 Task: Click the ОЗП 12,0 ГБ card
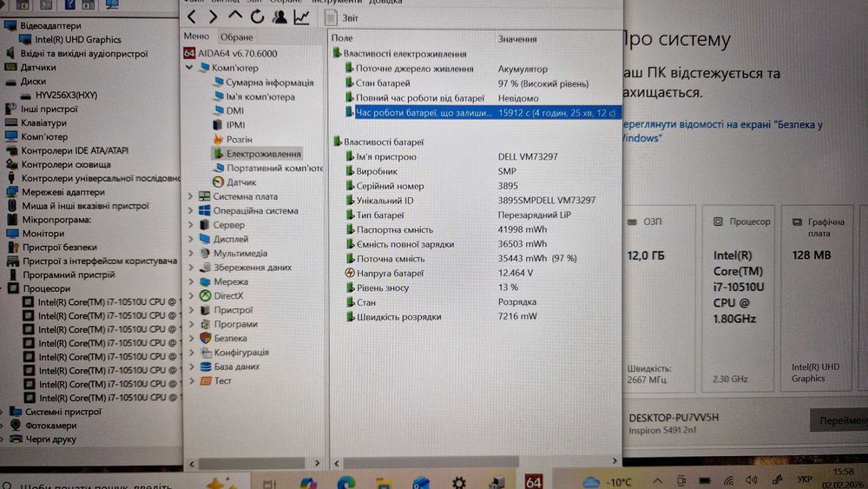(x=660, y=299)
